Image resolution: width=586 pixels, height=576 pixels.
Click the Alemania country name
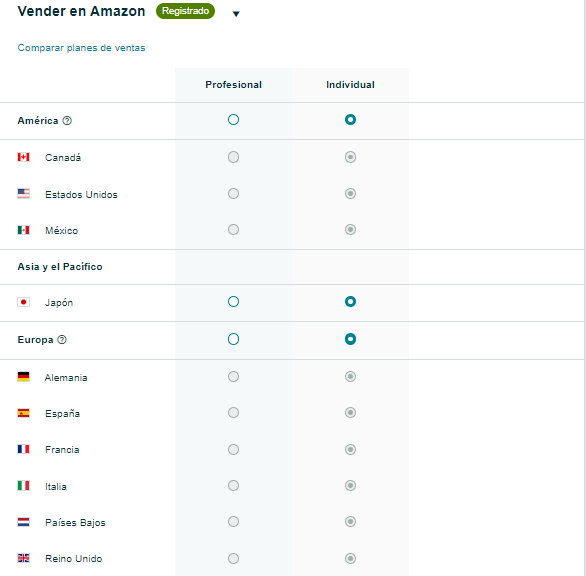click(66, 378)
